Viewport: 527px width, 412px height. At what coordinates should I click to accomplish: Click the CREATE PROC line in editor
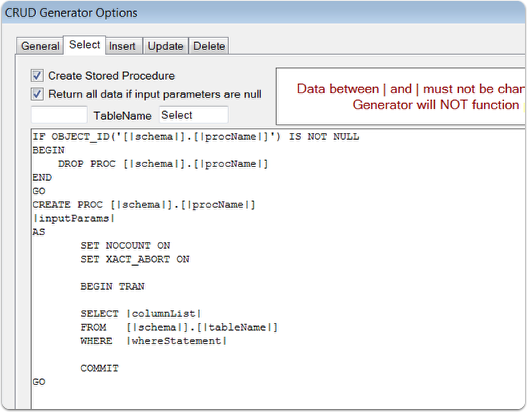(x=144, y=205)
